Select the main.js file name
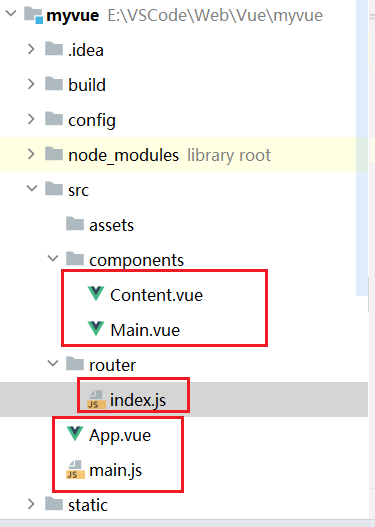 click(116, 471)
